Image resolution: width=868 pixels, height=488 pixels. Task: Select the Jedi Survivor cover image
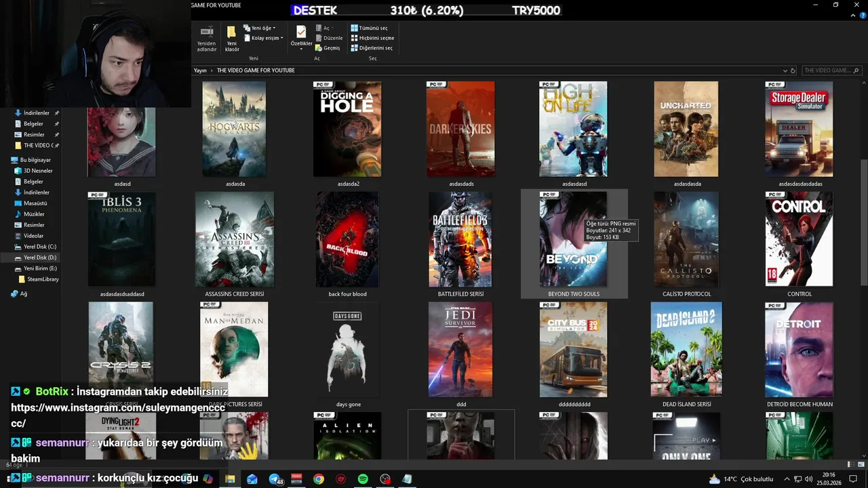point(460,350)
